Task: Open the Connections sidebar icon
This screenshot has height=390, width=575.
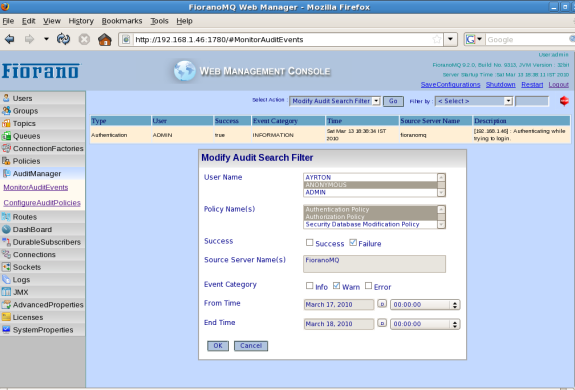Action: pos(6,254)
